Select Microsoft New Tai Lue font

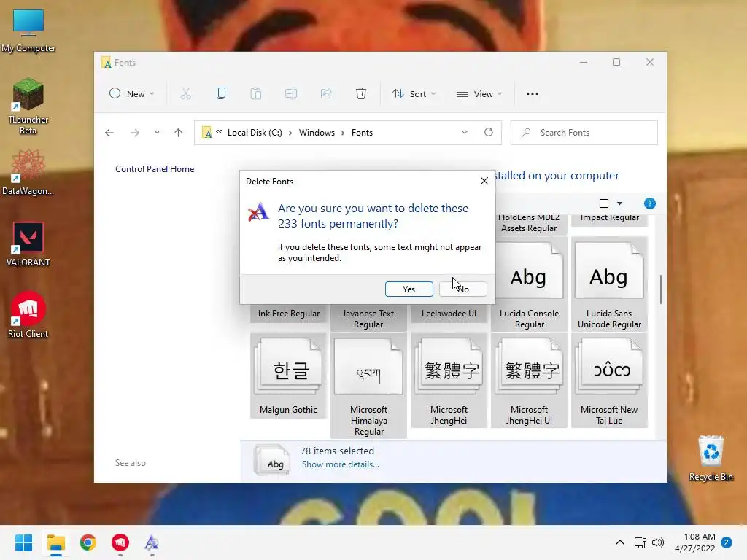(x=609, y=381)
